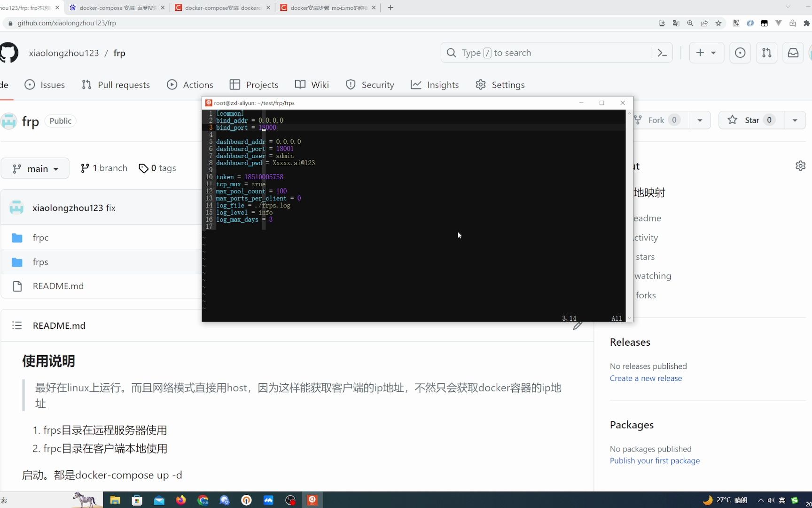
Task: Open the README.md file row
Action: [x=58, y=286]
